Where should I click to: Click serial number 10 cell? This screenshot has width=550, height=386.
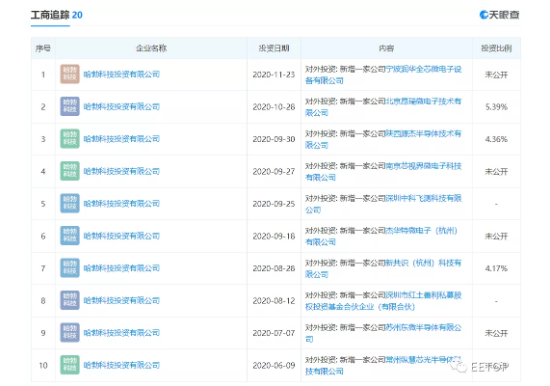43,365
